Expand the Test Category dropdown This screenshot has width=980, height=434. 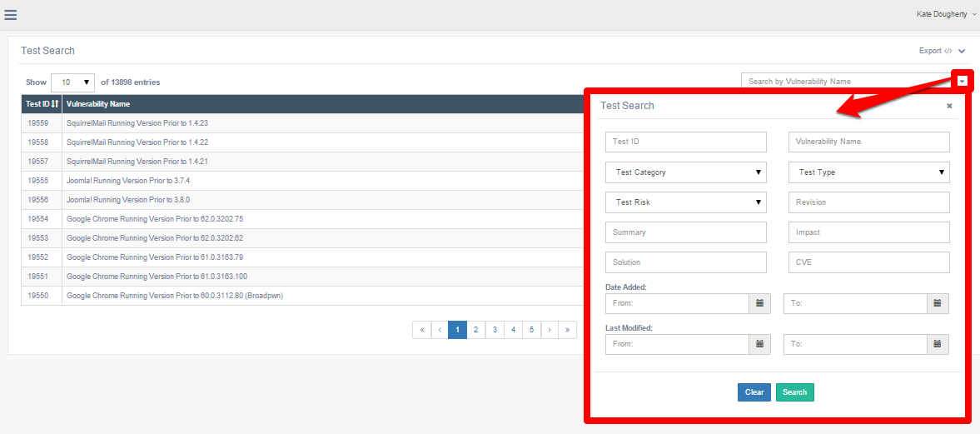685,172
